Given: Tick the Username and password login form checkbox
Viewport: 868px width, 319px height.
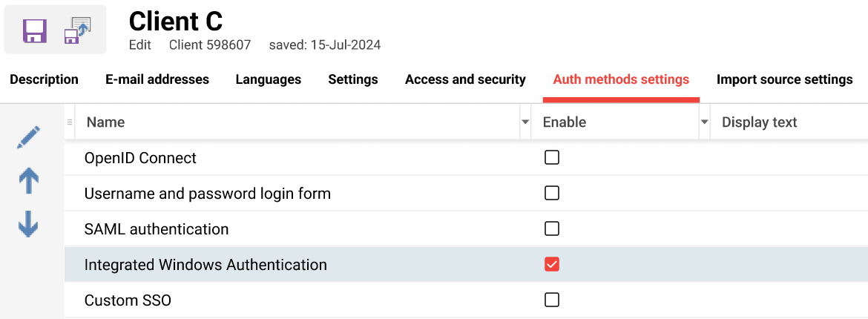Looking at the screenshot, I should click(x=552, y=194).
